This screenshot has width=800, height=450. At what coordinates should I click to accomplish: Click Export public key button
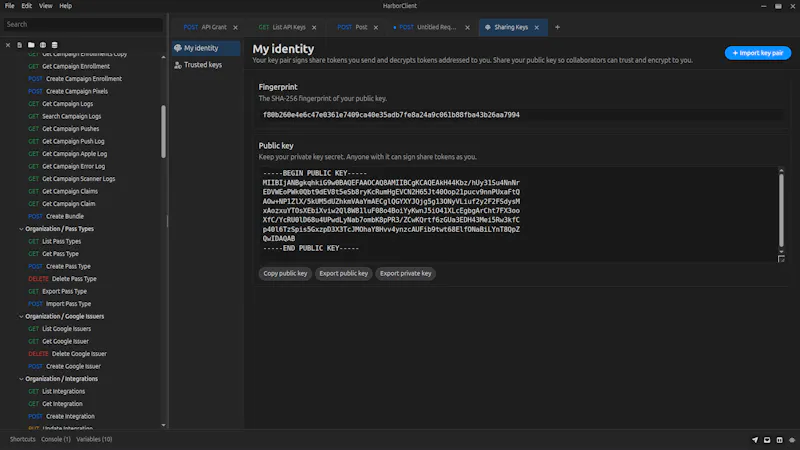(343, 273)
